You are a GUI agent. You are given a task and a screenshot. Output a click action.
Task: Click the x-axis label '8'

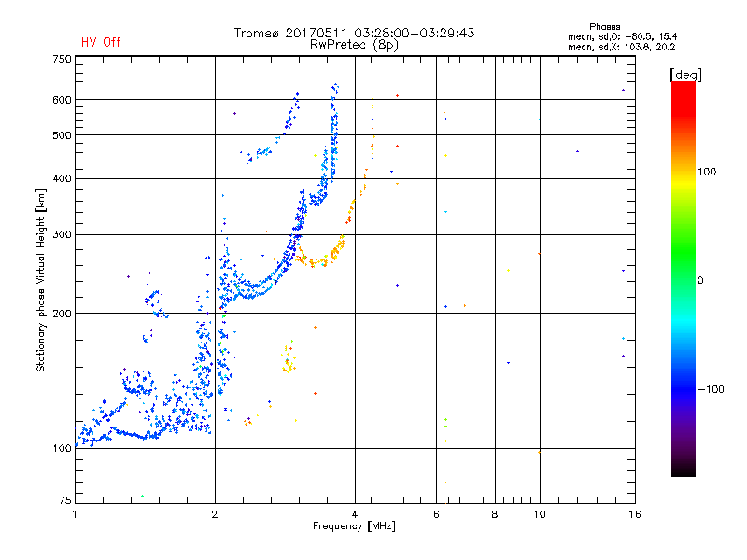[495, 514]
